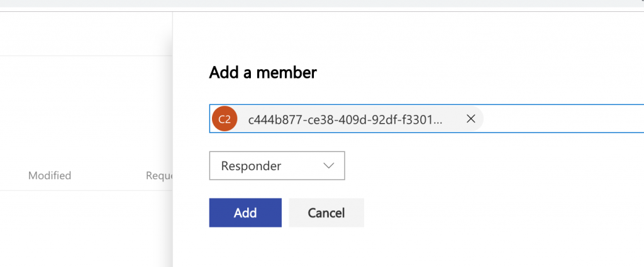Image resolution: width=644 pixels, height=267 pixels.
Task: Click the dimmed page area left of panel
Action: point(82,113)
